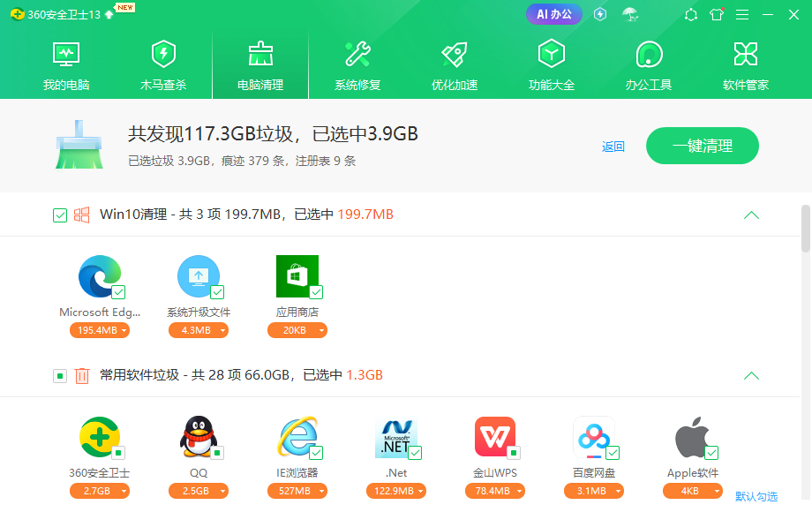Click 一键清理 button
Viewport: 812px width, 512px height.
click(703, 146)
